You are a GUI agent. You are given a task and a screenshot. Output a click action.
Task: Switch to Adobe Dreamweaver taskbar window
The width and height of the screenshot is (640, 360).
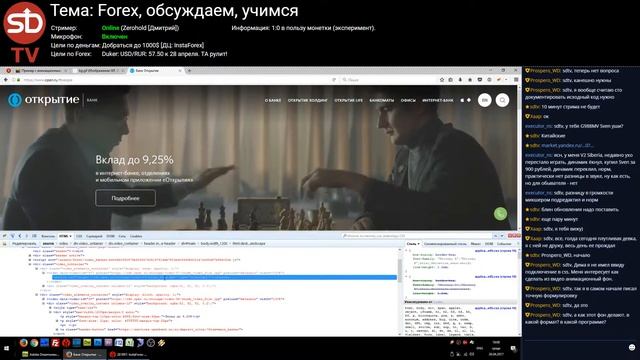point(40,354)
